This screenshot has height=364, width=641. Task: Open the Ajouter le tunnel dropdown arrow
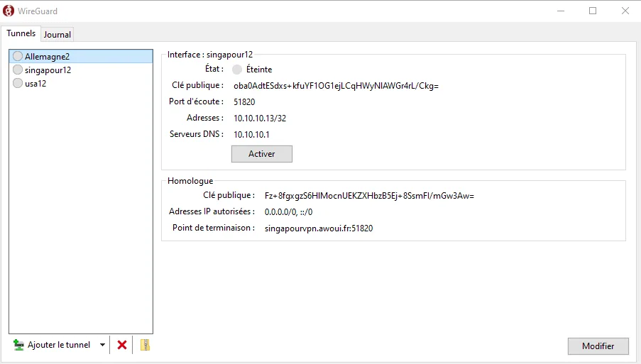coord(103,346)
